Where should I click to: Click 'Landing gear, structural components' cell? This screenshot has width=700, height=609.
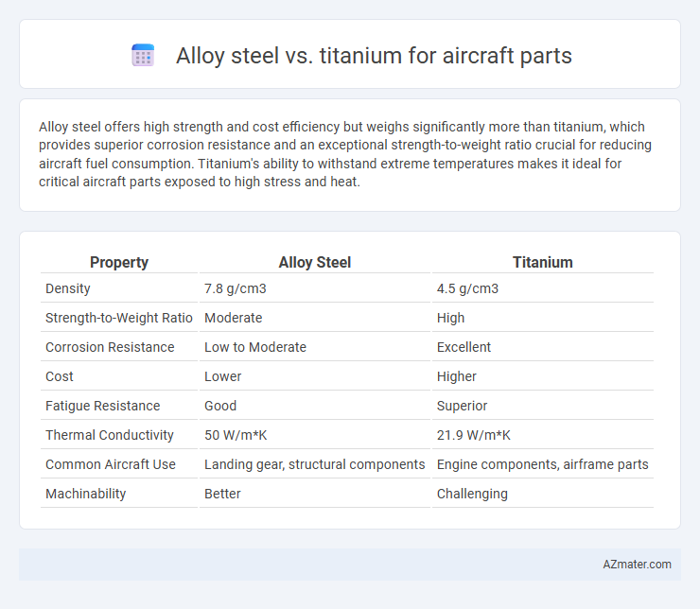point(314,464)
